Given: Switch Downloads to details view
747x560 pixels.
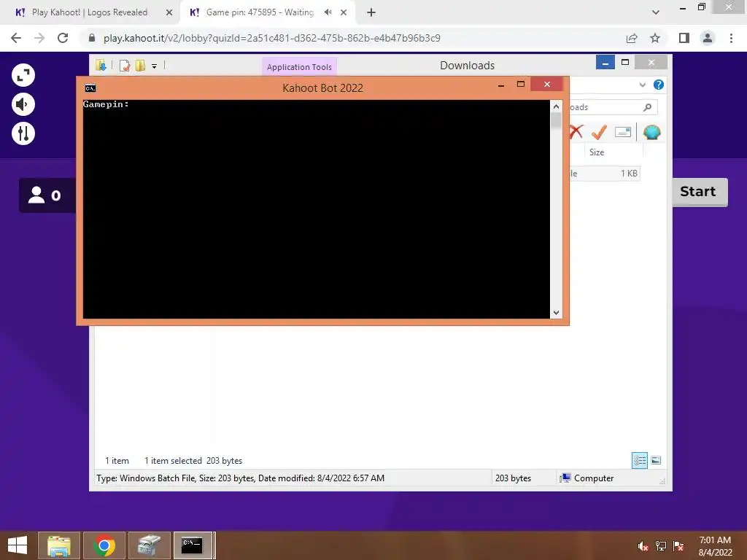Looking at the screenshot, I should [x=640, y=461].
